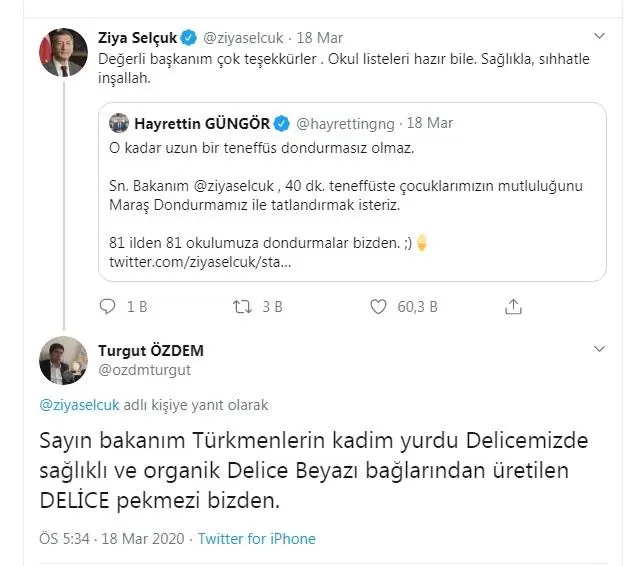This screenshot has height=566, width=628.
Task: Like the tweet with heart icon
Action: click(x=379, y=306)
